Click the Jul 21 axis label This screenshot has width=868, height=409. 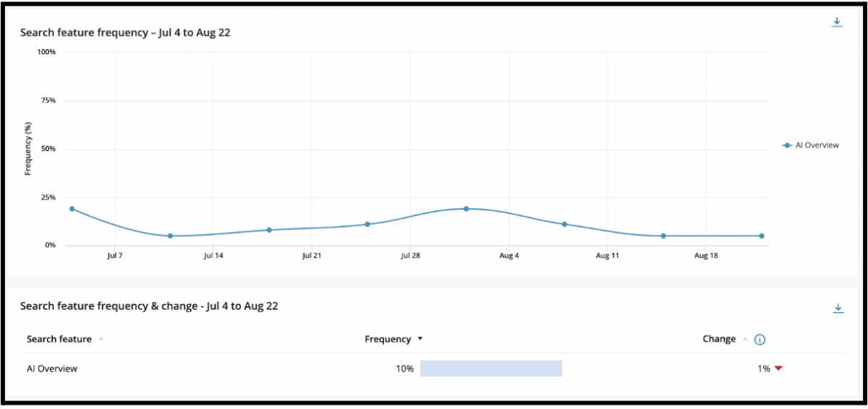[x=312, y=256]
